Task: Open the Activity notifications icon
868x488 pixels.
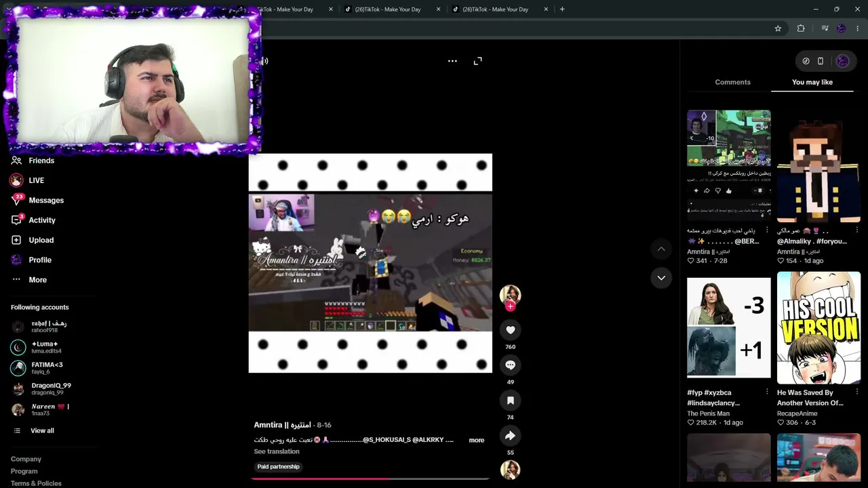Action: tap(16, 220)
